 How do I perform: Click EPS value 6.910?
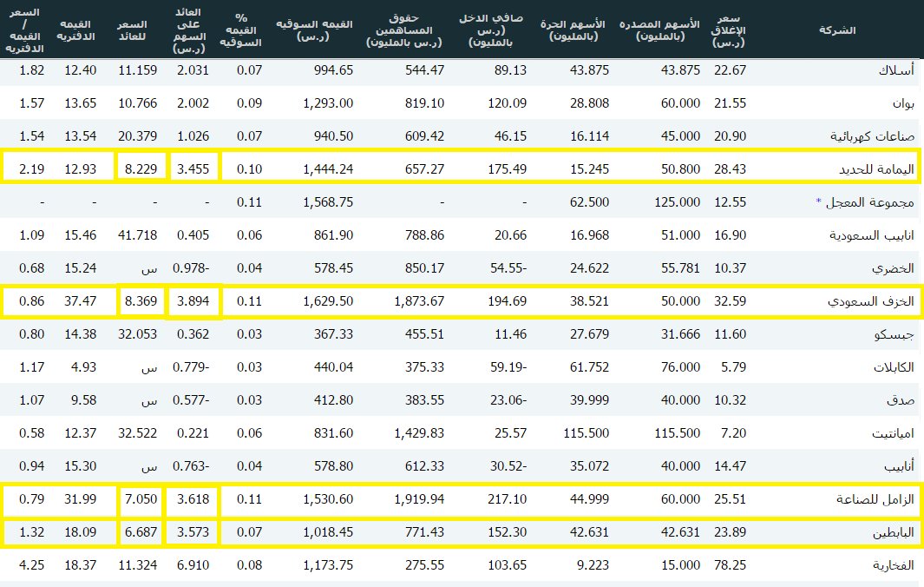pyautogui.click(x=193, y=566)
